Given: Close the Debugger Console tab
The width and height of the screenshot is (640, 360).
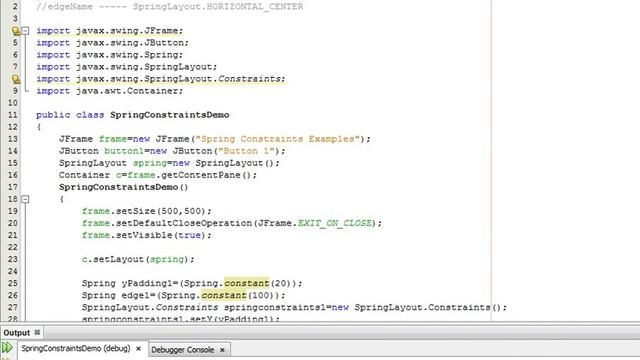Looking at the screenshot, I should (222, 350).
